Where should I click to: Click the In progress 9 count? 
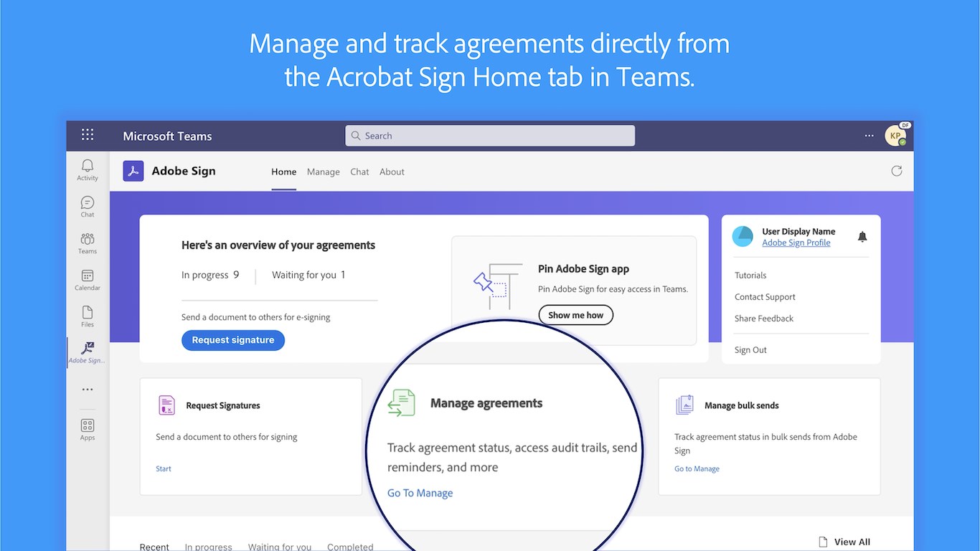point(210,275)
